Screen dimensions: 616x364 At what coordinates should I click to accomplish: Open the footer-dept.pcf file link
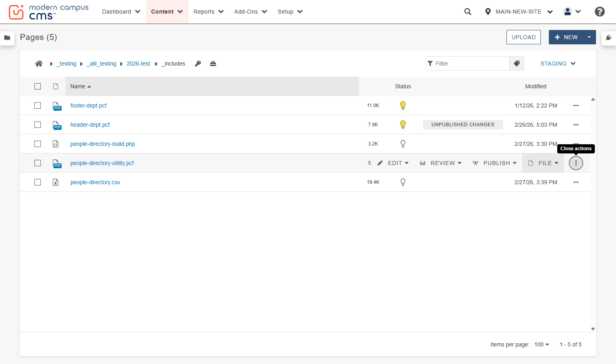point(88,105)
